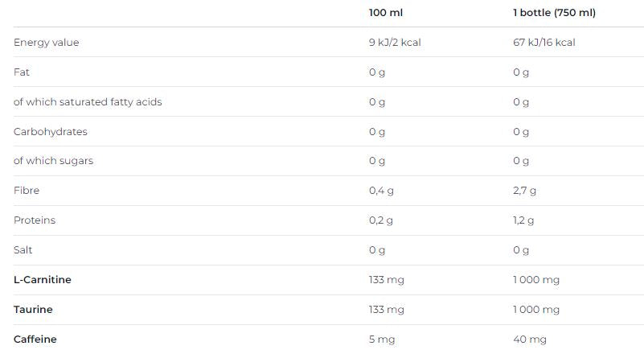The width and height of the screenshot is (644, 354).
Task: Click the "1,2 g" proteins value
Action: click(523, 220)
